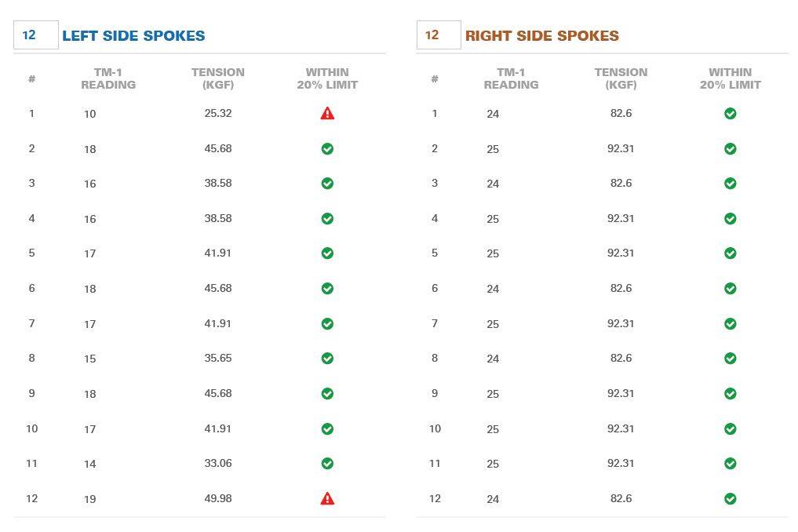Click red warning icon for left spoke 1
798x532 pixels.
click(x=327, y=113)
